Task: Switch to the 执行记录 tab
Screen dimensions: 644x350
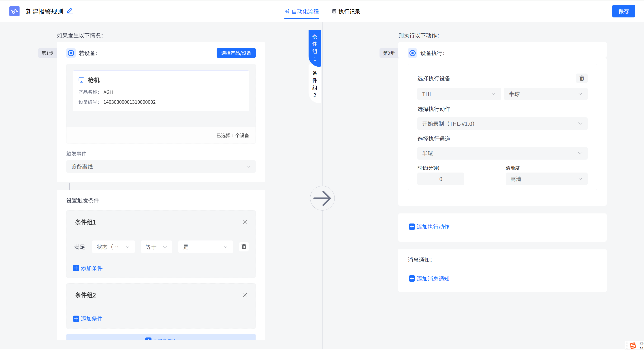Action: [348, 11]
